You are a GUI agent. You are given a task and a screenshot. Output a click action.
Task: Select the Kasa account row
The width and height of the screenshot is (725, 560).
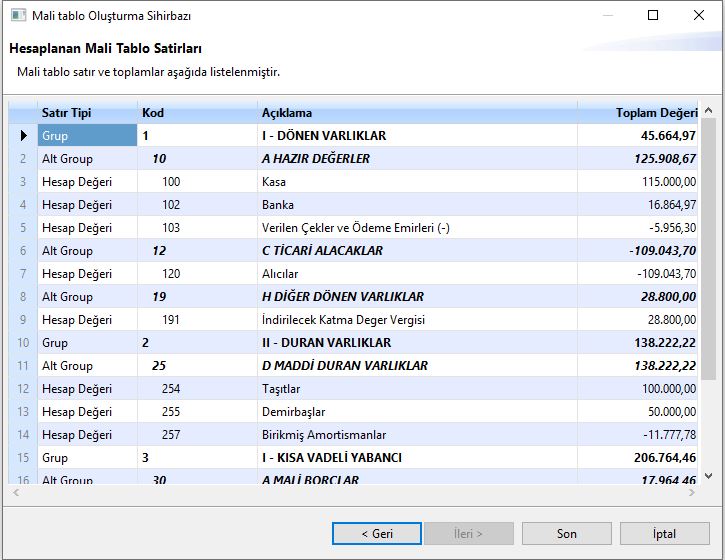tap(274, 182)
